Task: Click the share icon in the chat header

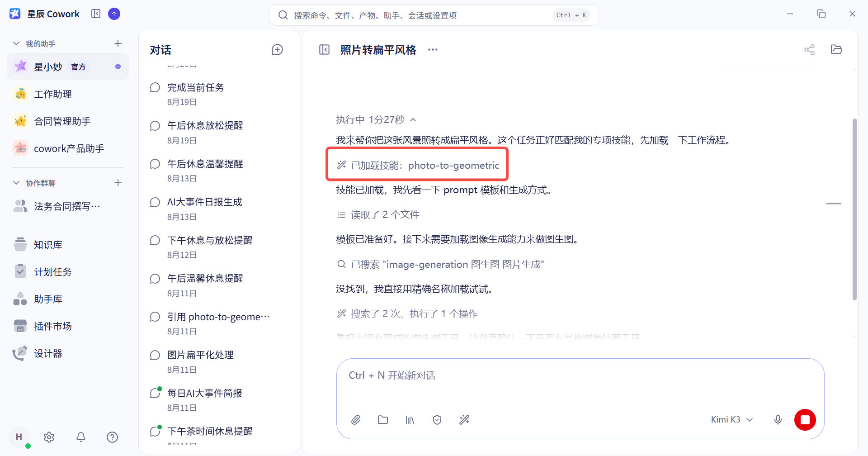Action: click(809, 50)
